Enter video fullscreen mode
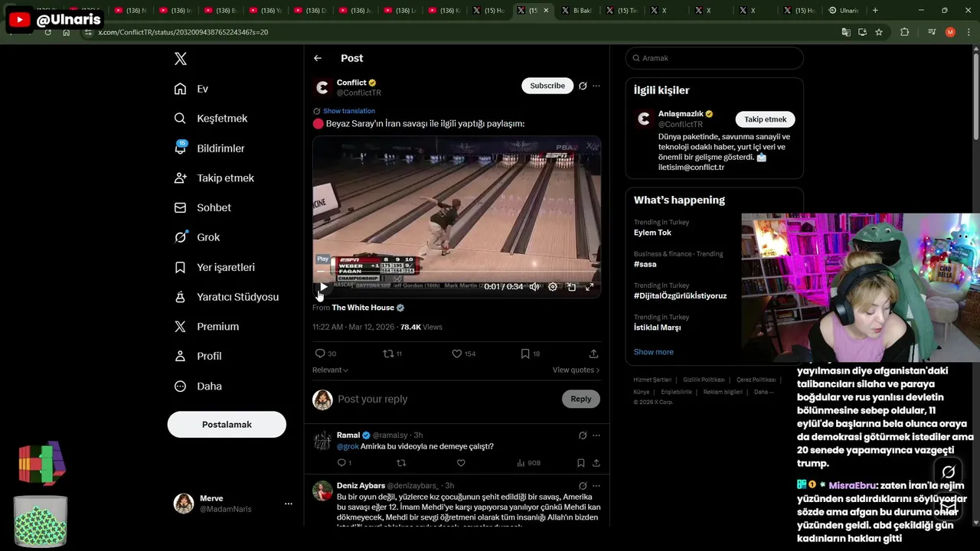 [590, 287]
